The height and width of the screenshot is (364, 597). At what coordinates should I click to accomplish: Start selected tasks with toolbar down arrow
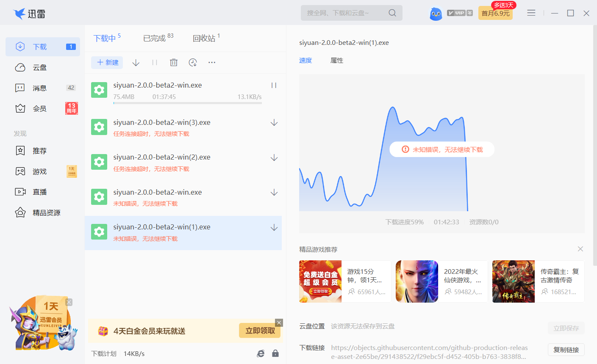[136, 63]
